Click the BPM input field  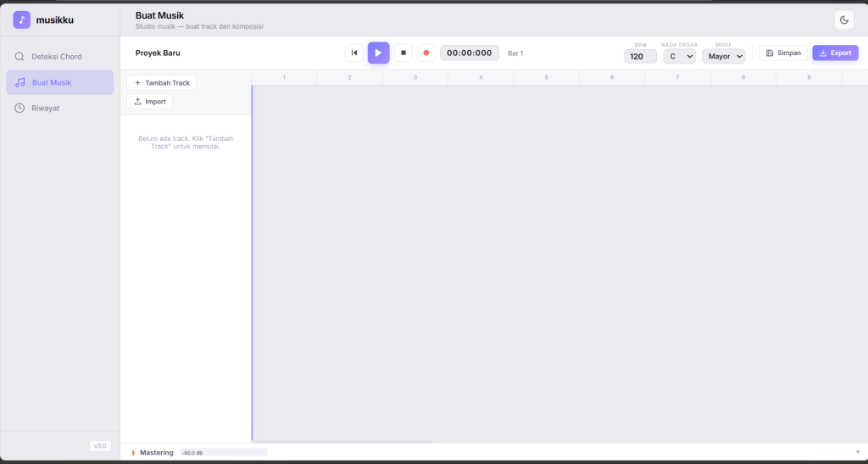[x=640, y=57]
